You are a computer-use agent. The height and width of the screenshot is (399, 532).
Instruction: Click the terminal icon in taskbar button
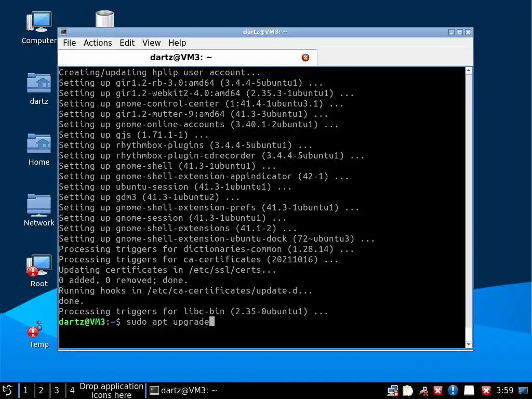[154, 391]
